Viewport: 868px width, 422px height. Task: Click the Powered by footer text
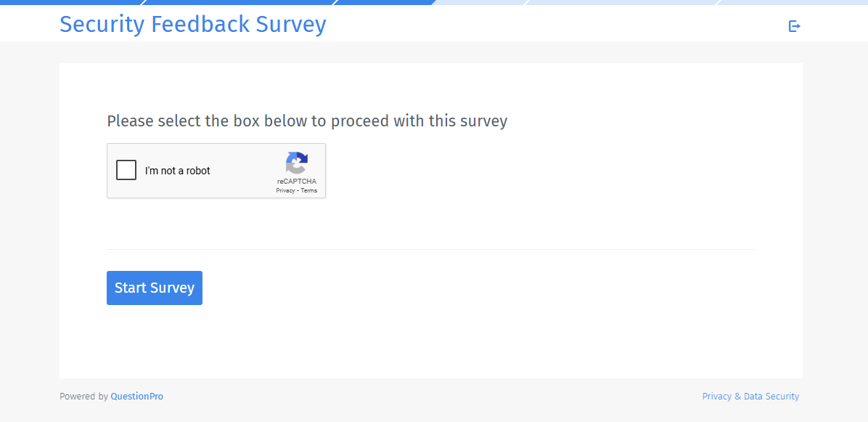(82, 396)
